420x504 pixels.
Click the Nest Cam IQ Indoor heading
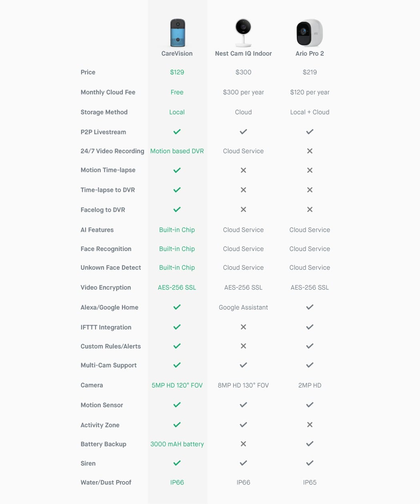click(x=243, y=54)
